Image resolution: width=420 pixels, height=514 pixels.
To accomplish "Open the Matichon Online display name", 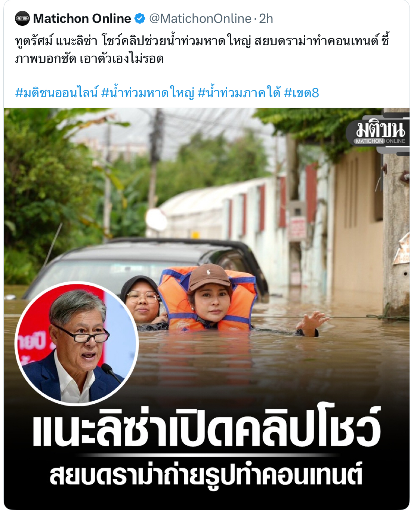I will click(x=82, y=18).
